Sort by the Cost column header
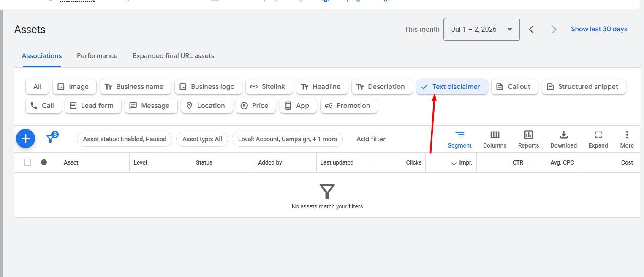 [627, 162]
